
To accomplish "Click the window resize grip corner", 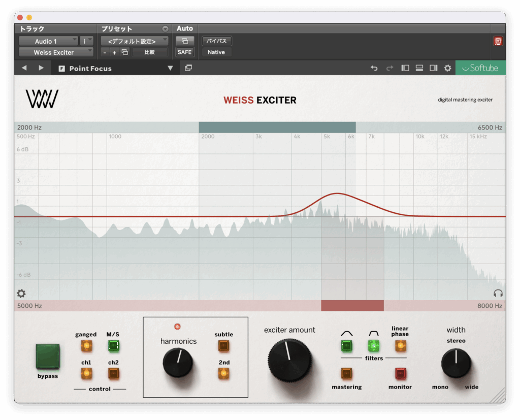I will [x=498, y=396].
